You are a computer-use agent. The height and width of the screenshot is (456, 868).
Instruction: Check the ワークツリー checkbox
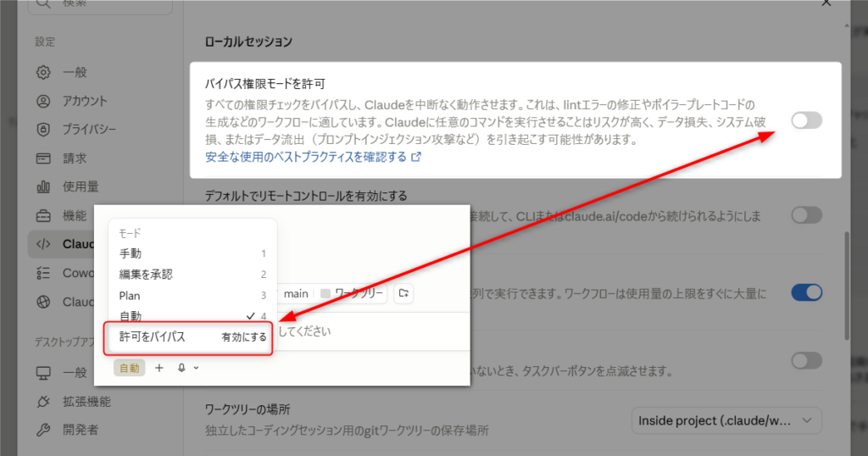click(x=325, y=293)
